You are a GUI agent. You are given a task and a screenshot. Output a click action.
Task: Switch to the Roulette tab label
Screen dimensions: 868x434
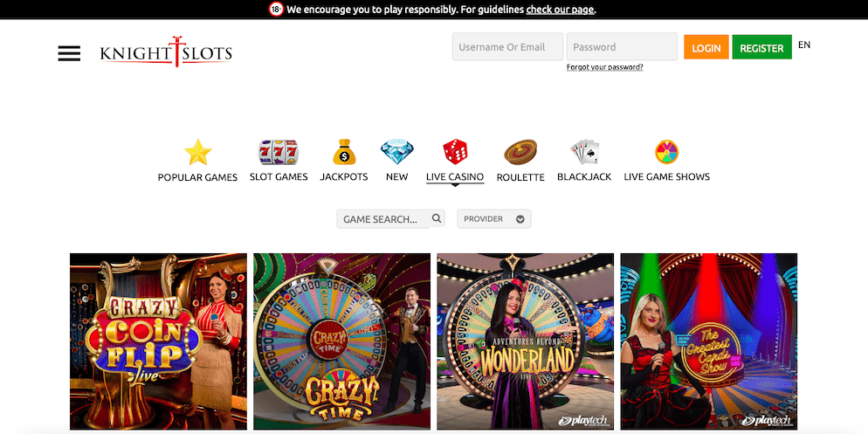point(520,177)
